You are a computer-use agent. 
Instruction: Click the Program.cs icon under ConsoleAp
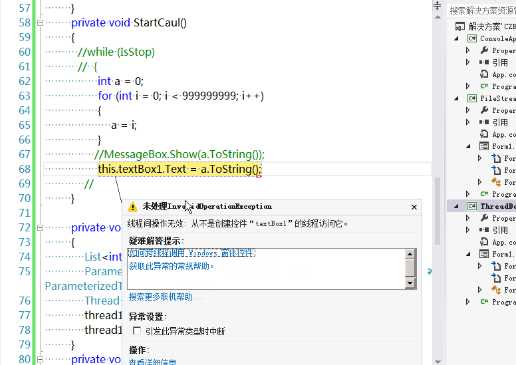point(484,86)
